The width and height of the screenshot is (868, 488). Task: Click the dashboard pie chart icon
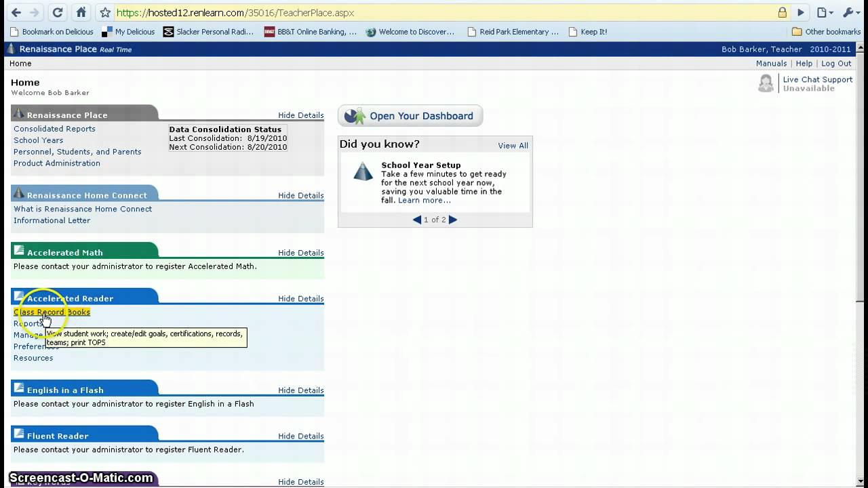355,116
